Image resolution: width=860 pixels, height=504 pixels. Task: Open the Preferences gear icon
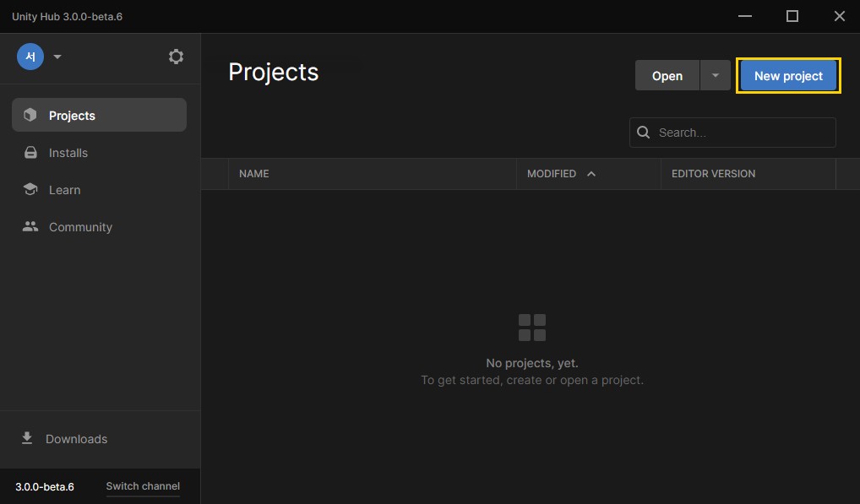point(176,57)
